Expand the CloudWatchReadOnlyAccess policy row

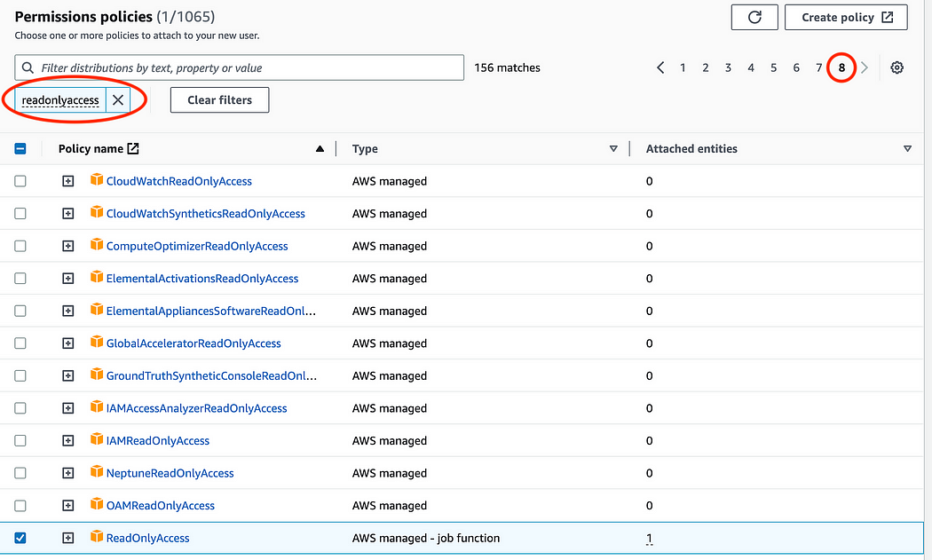click(x=68, y=181)
